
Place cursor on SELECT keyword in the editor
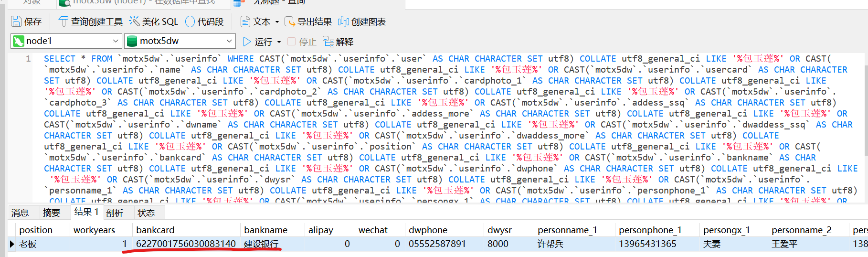coord(60,59)
